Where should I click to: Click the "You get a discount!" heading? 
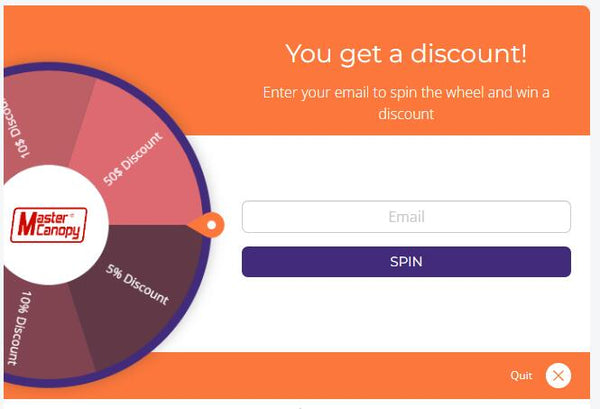406,54
